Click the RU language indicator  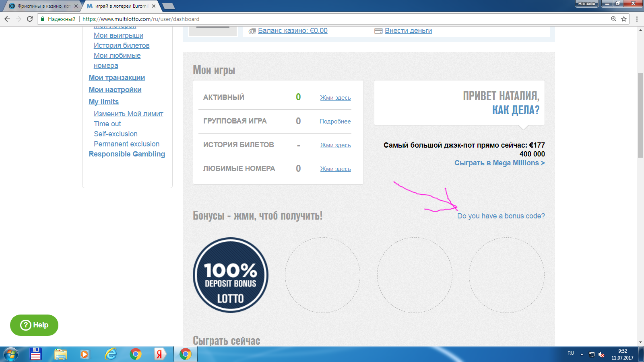click(571, 353)
